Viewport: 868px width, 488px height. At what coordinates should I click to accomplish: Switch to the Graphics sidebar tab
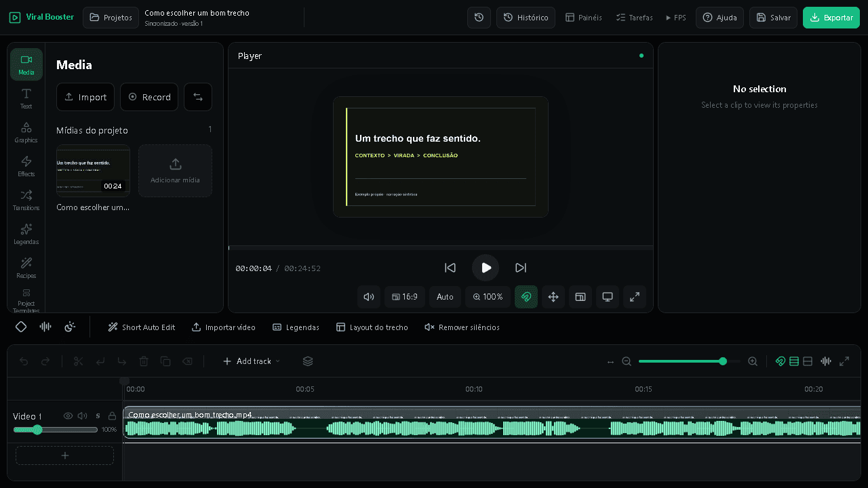coord(26,132)
